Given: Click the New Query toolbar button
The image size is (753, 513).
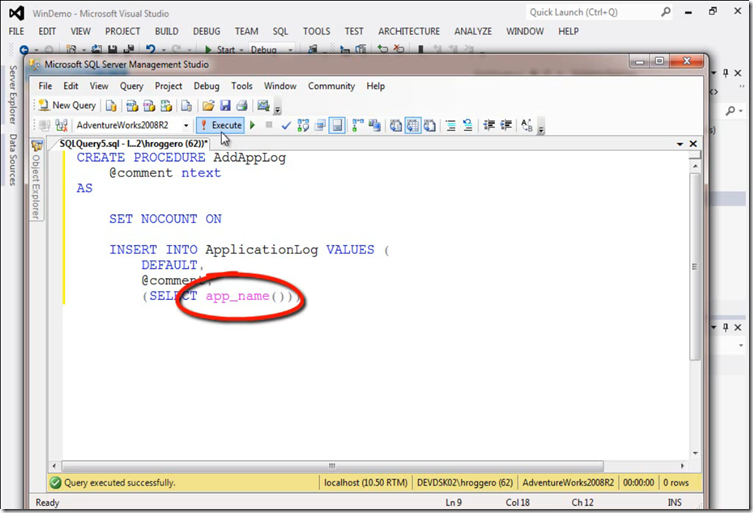Looking at the screenshot, I should click(x=68, y=105).
